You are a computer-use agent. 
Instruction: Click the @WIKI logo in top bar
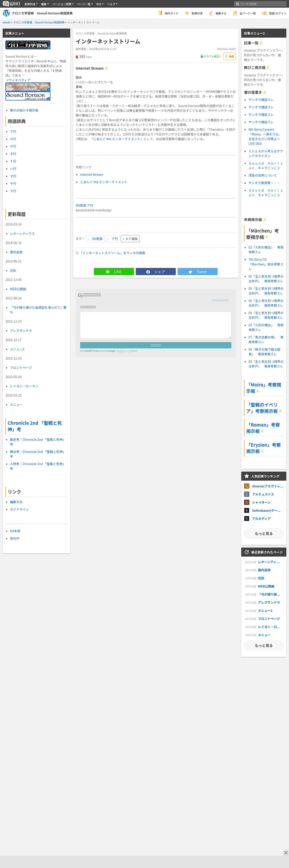(x=12, y=4)
